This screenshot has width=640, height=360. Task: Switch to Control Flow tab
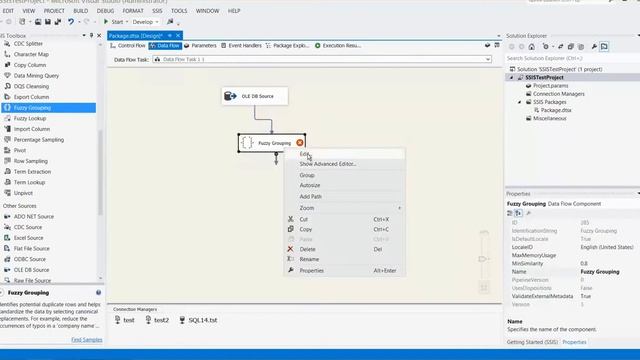coord(128,46)
